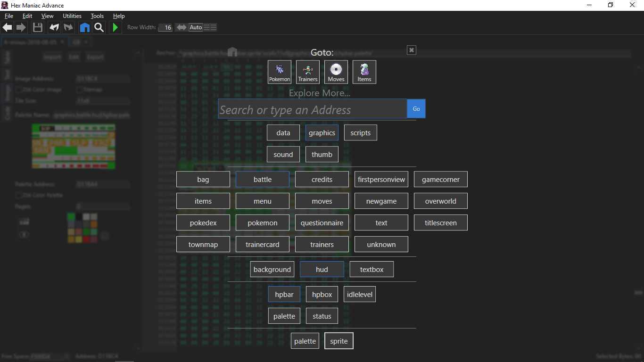Close the Goto panel
644x362 pixels.
click(412, 50)
